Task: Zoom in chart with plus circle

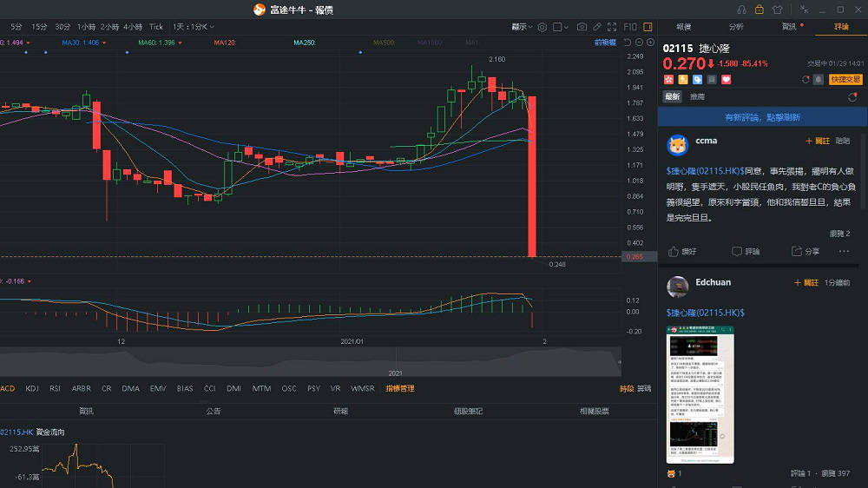Action: 650,42
